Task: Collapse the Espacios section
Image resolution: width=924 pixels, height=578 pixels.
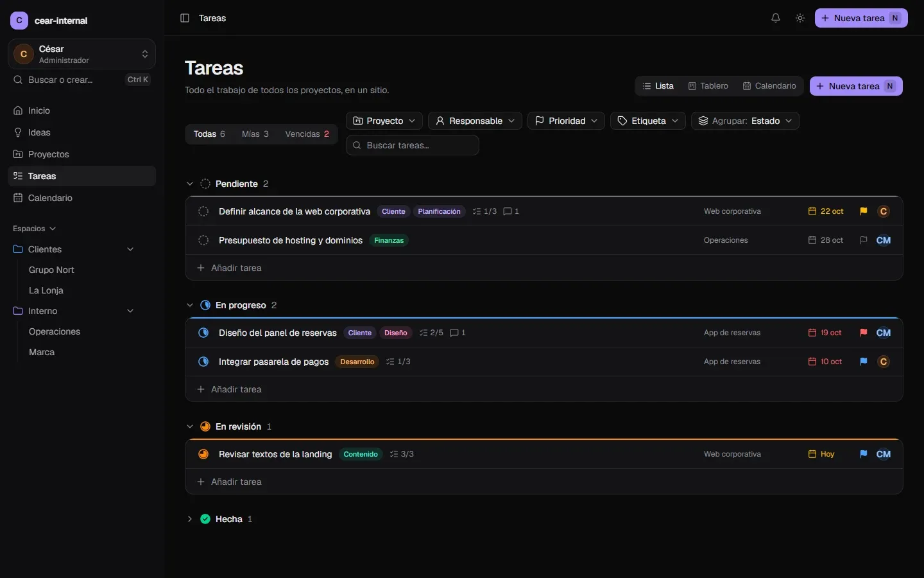Action: coord(35,229)
